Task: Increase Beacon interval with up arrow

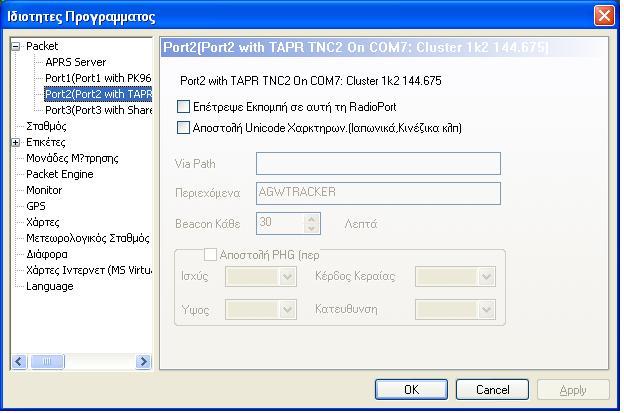Action: point(311,218)
